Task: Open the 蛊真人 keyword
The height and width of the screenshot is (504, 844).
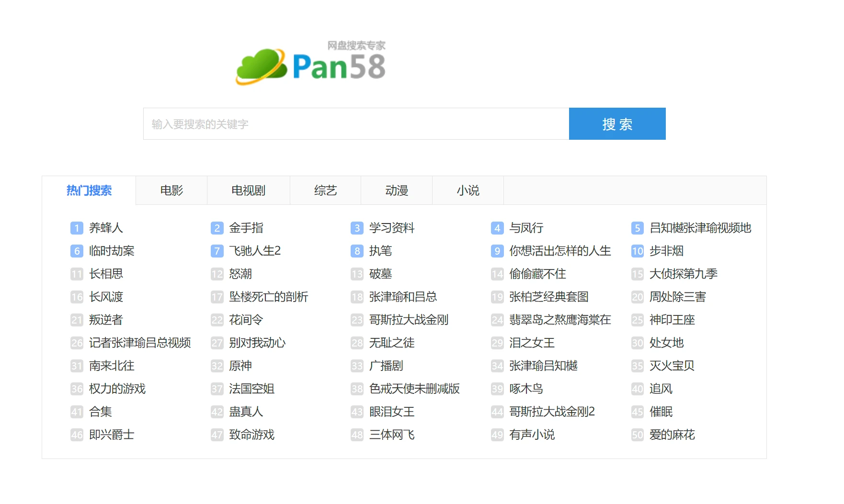Action: click(x=246, y=412)
